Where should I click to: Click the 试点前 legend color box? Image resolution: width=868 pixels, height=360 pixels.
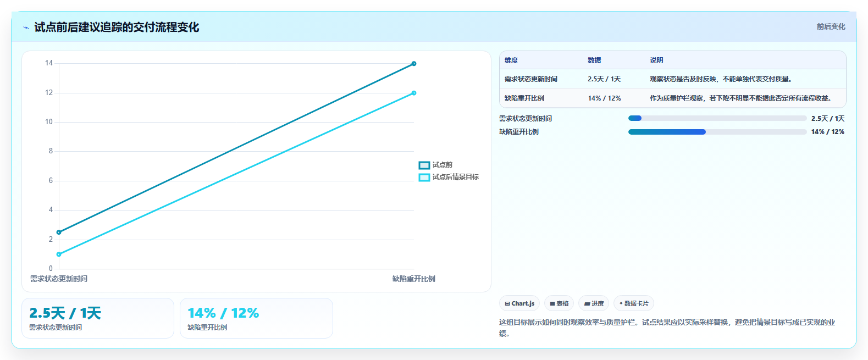(x=424, y=165)
